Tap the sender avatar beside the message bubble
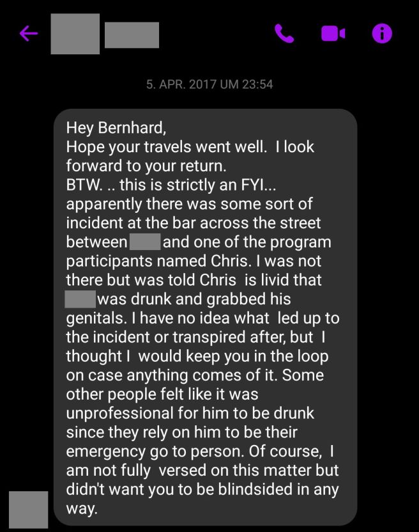Image resolution: width=419 pixels, height=532 pixels. pyautogui.click(x=29, y=509)
